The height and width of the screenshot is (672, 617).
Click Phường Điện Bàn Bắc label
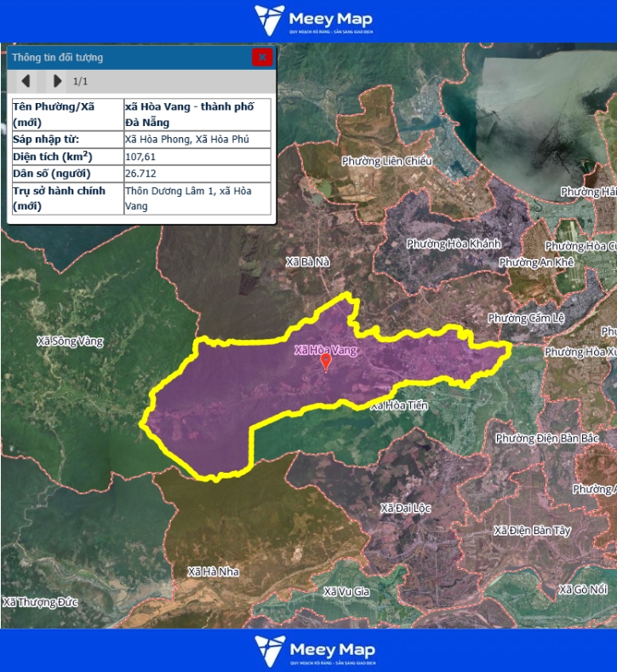tap(547, 438)
